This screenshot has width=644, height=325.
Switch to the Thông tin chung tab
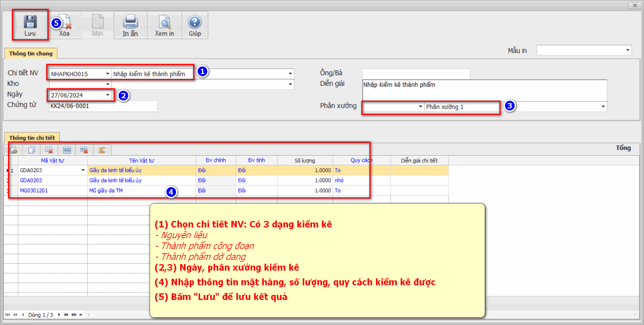pos(31,54)
